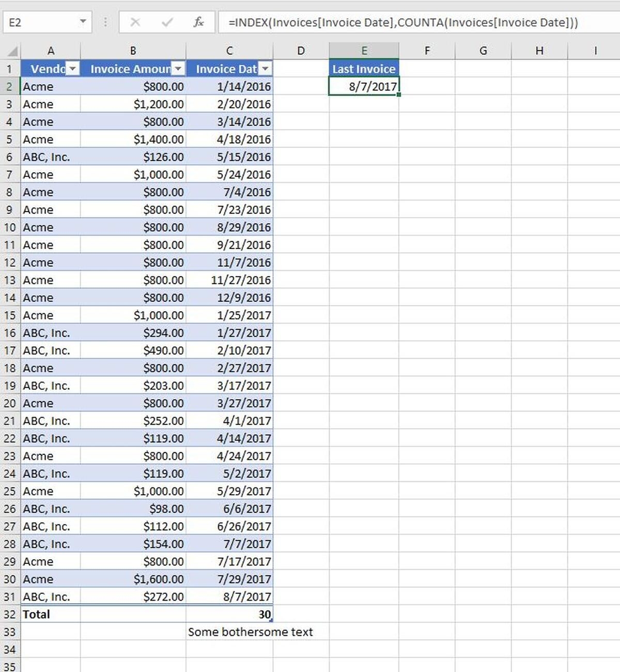The image size is (620, 672).
Task: Select the 7/4/2016 date cell
Action: click(229, 192)
